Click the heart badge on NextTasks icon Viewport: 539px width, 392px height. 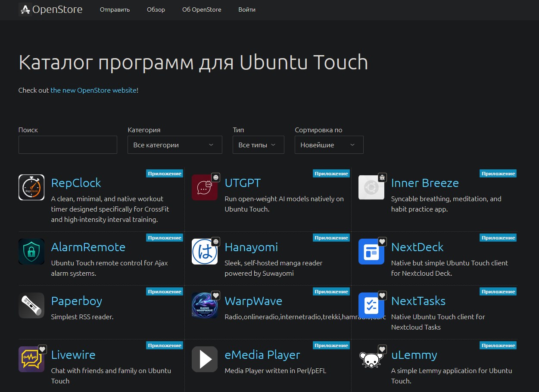382,295
